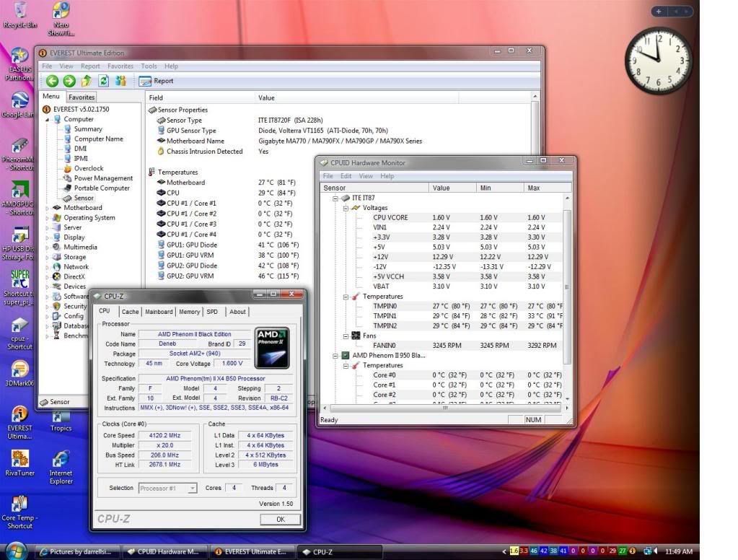This screenshot has width=738, height=560.
Task: Collapse the Fans node in Hardware Monitor
Action: [x=346, y=336]
